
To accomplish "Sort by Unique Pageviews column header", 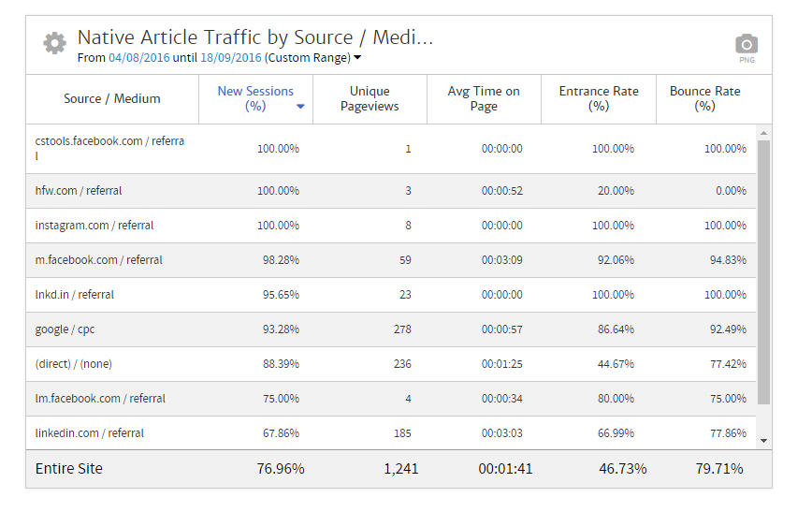I will 370,98.
